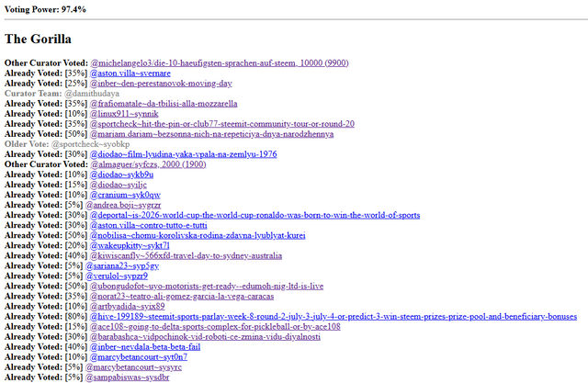Open diodao film-lyudina-yaka-vpala link
The width and height of the screenshot is (588, 383).
[x=184, y=154]
